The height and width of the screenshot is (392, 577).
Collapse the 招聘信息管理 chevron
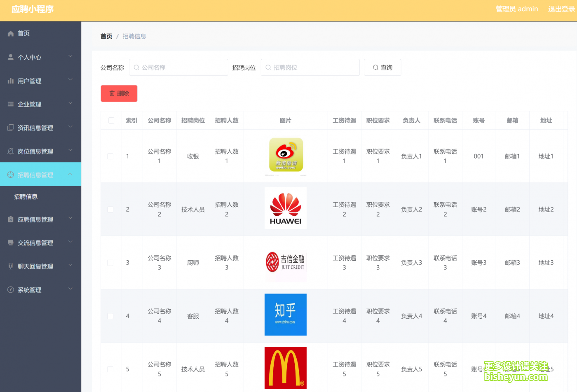pyautogui.click(x=70, y=174)
